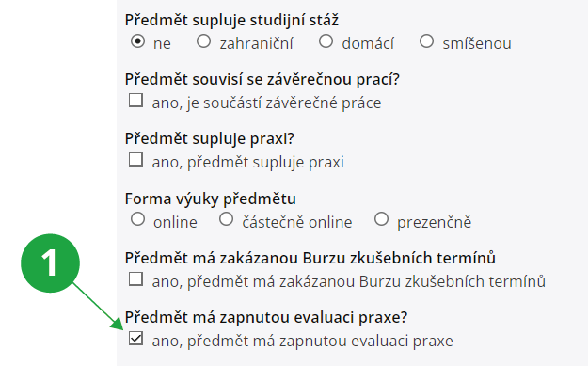The image size is (588, 366).
Task: Choose the 'částečně online' radio button
Action: [x=226, y=219]
